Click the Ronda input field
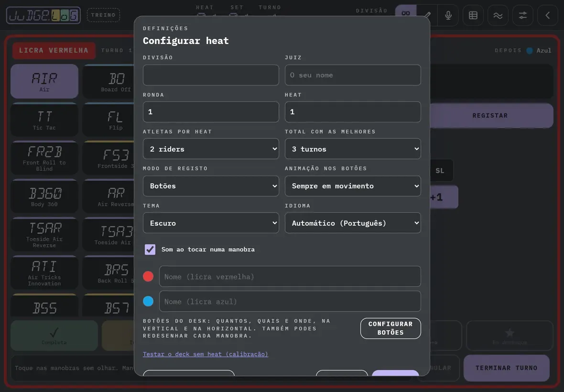564x392 pixels. (211, 112)
